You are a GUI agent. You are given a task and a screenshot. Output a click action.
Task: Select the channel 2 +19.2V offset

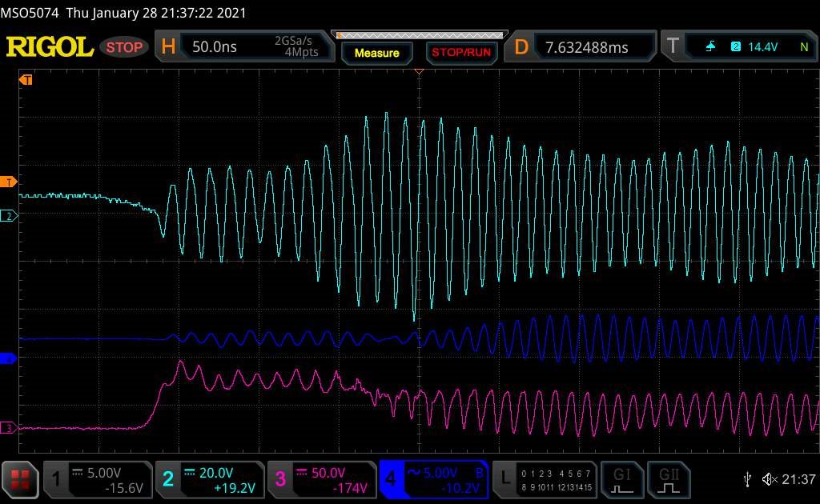[235, 488]
